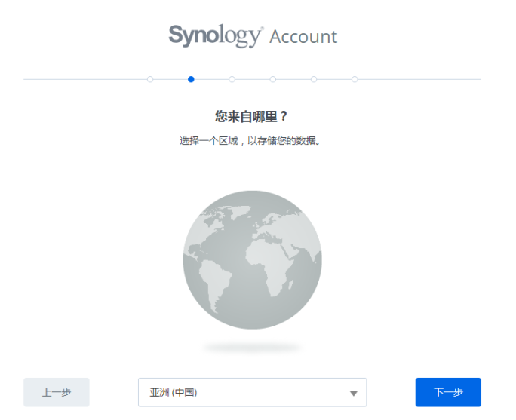
Task: Select the fifth progress step dot
Action: pos(314,79)
